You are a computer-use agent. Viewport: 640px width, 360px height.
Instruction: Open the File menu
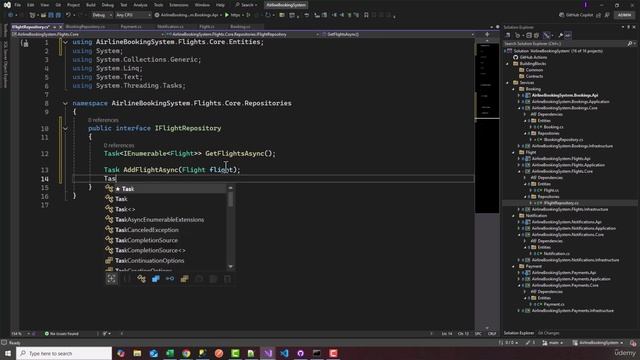pyautogui.click(x=18, y=5)
